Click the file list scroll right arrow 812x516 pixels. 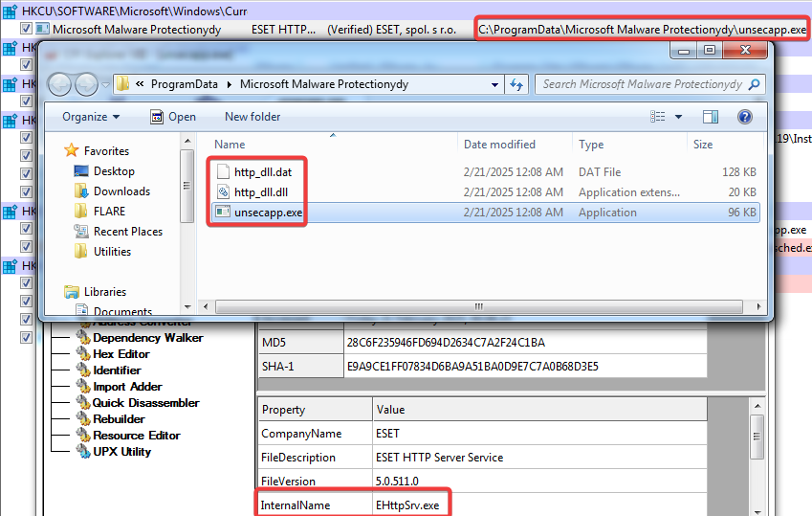click(758, 306)
